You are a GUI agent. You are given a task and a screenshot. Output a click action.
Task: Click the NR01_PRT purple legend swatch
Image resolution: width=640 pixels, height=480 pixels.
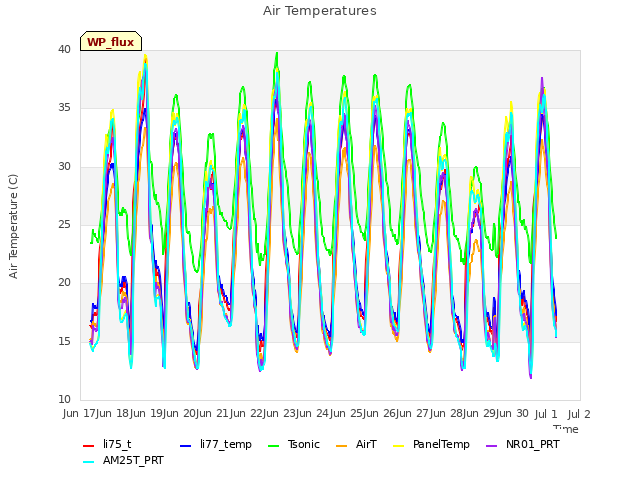[491, 446]
